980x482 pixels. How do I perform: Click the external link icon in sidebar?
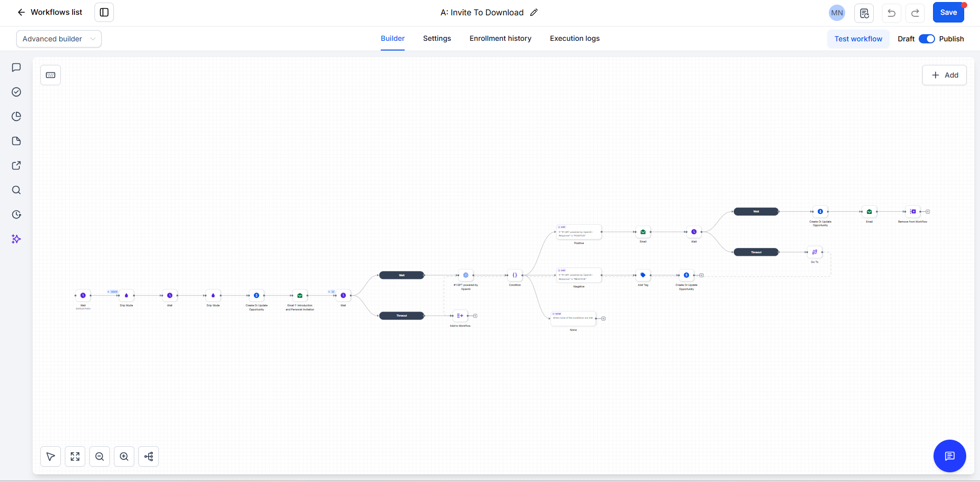(16, 165)
